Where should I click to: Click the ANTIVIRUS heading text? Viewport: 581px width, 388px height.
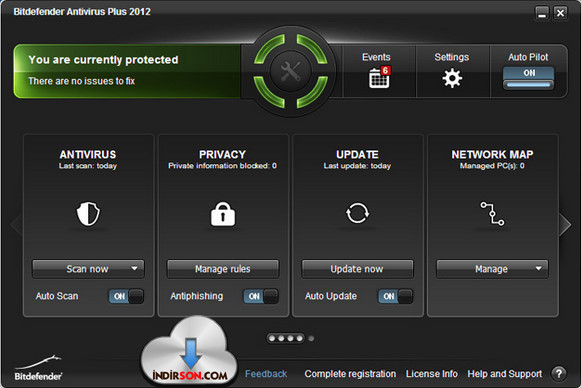(x=88, y=155)
